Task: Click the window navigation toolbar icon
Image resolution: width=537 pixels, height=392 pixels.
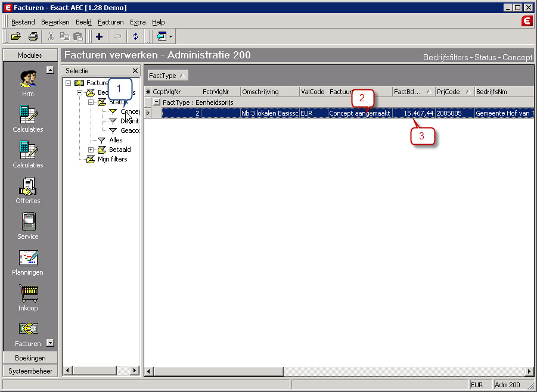Action: [162, 36]
